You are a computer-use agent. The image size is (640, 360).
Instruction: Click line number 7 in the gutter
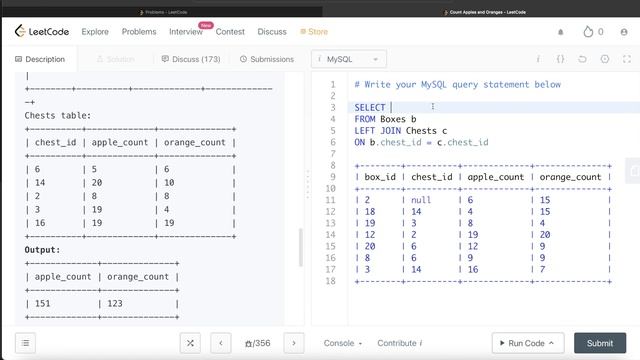point(333,154)
